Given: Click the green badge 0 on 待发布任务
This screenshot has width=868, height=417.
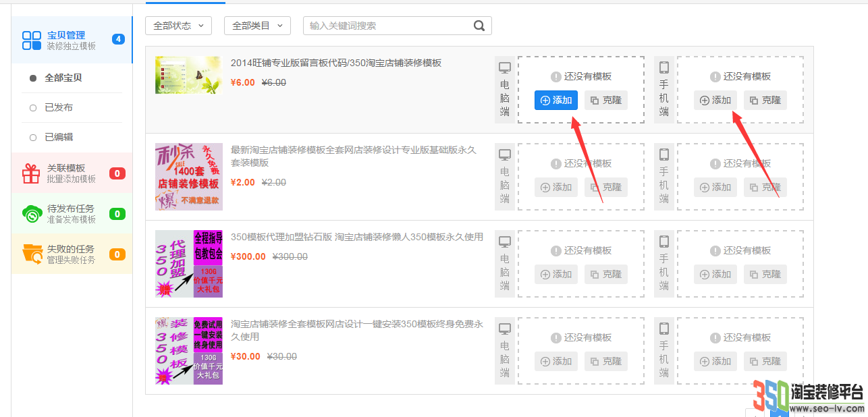Looking at the screenshot, I should point(117,214).
